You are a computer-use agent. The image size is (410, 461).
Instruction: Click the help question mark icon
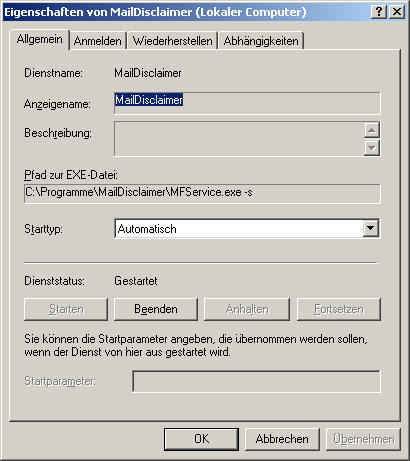click(x=379, y=12)
